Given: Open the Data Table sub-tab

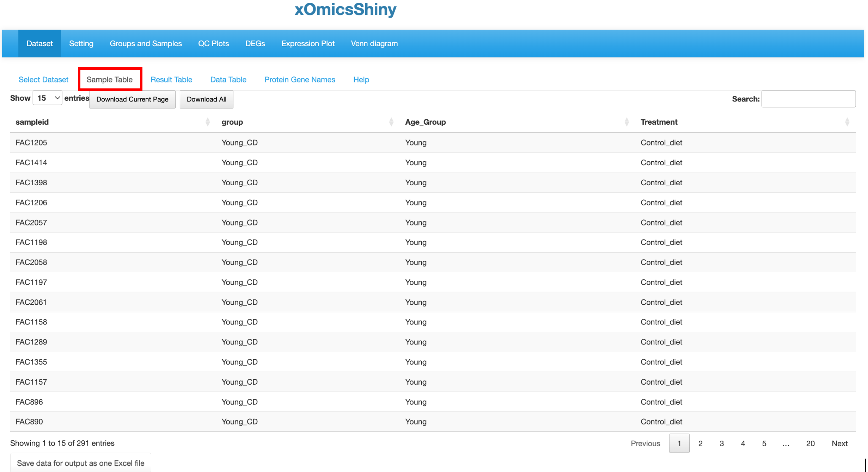Looking at the screenshot, I should pos(228,80).
